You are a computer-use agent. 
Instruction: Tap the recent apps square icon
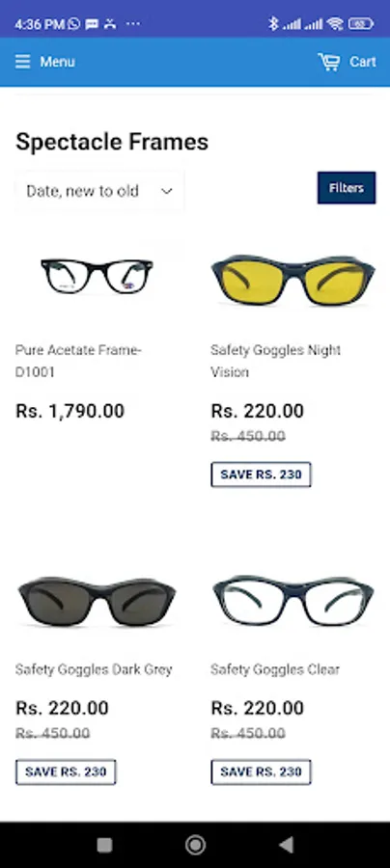[104, 845]
